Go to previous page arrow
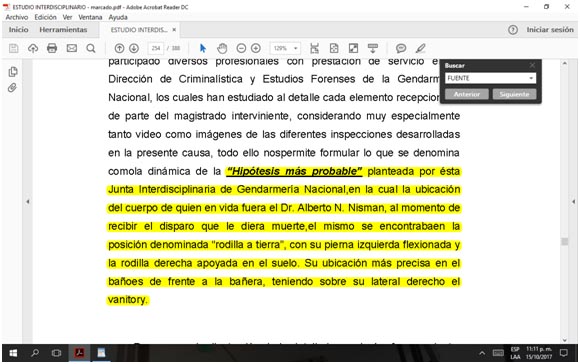This screenshot has height=364, width=580. coord(119,48)
